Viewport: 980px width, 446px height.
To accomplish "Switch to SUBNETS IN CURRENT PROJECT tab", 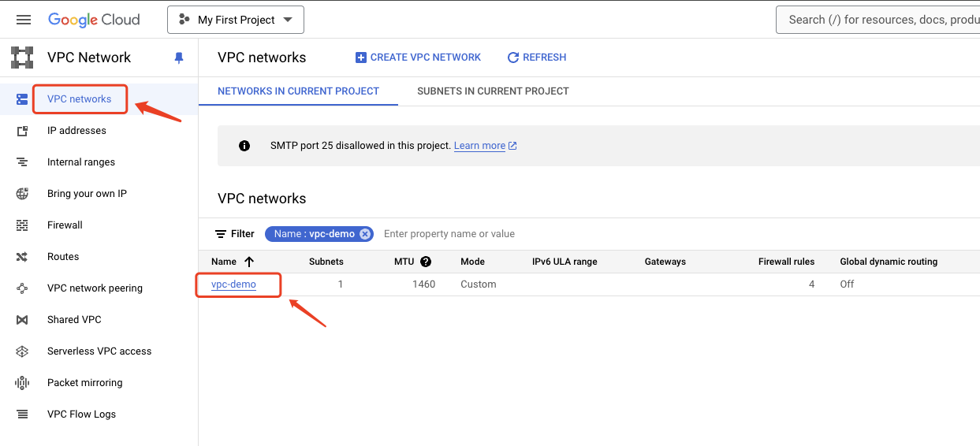I will (x=493, y=91).
